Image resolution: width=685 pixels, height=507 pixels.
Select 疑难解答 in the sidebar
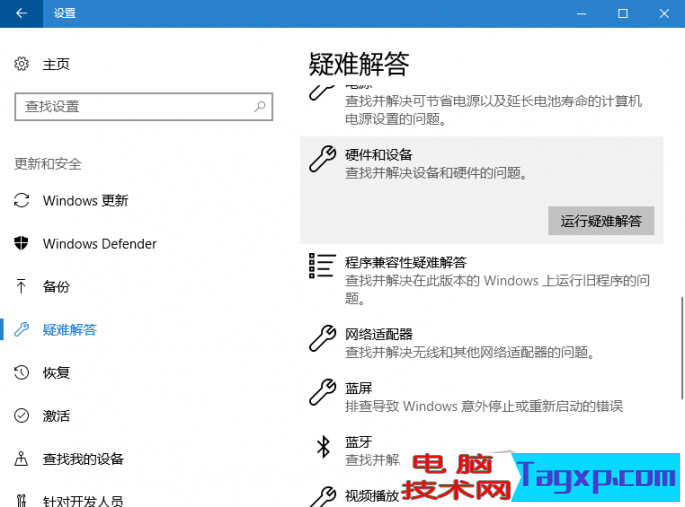pyautogui.click(x=69, y=330)
